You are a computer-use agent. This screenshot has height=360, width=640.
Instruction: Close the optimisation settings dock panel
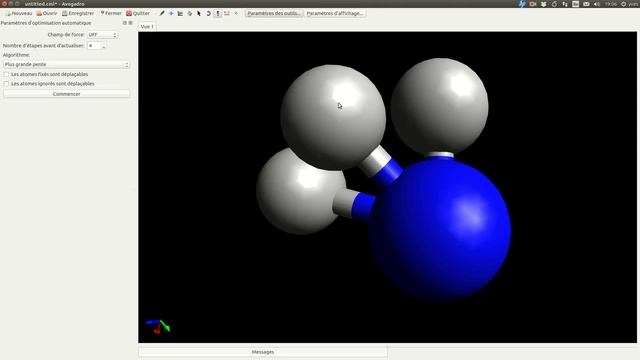click(x=131, y=23)
